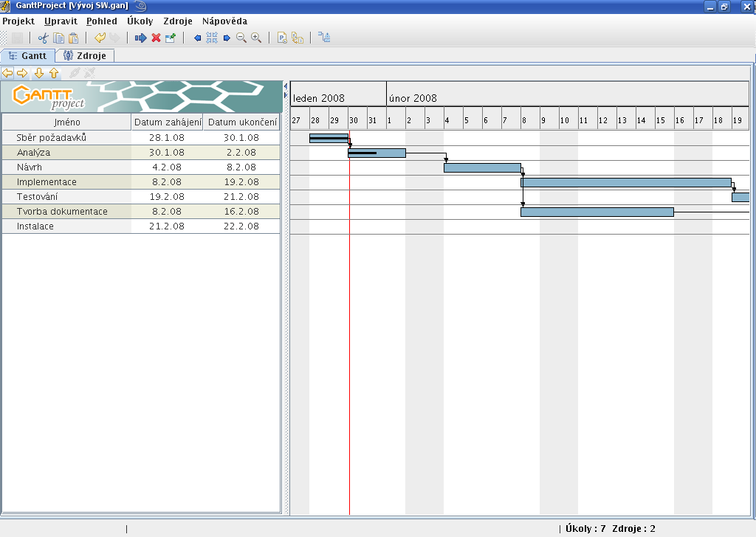Click end date 2.2.08 cell
The height and width of the screenshot is (537, 756).
pyautogui.click(x=241, y=153)
